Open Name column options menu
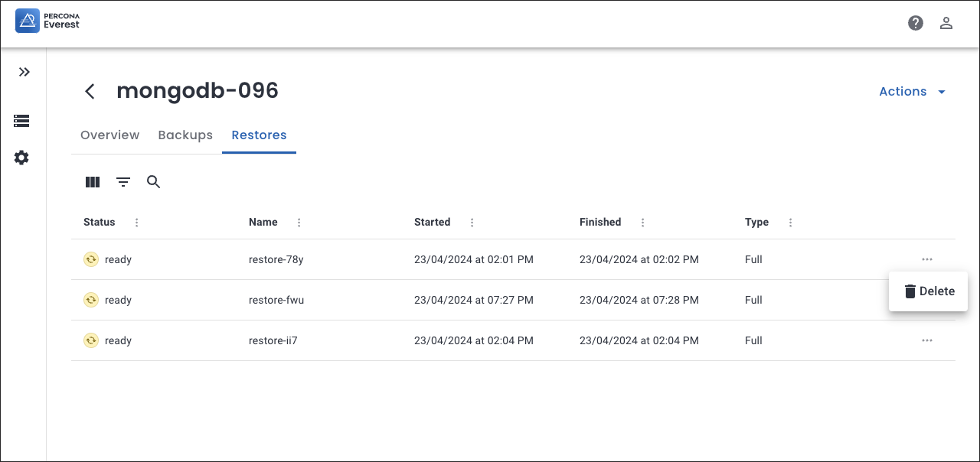The width and height of the screenshot is (980, 462). tap(299, 223)
